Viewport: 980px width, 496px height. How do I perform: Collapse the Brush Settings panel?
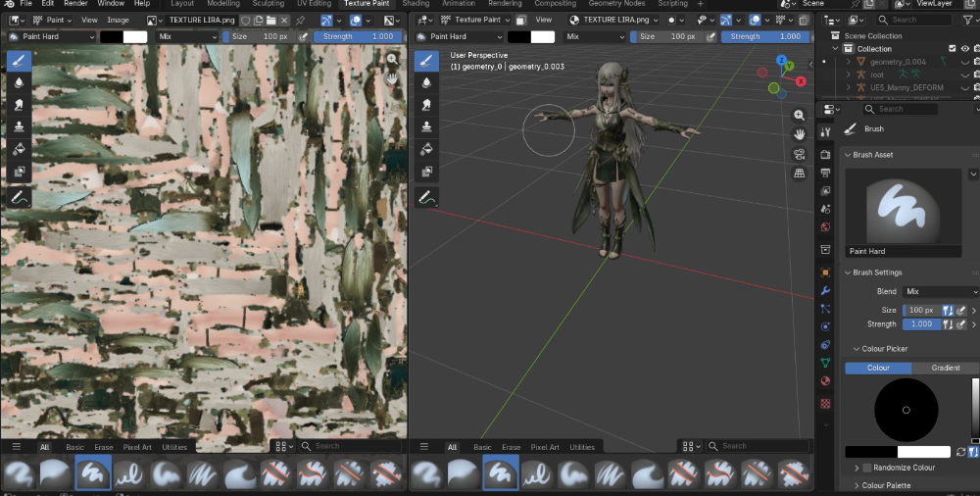coord(847,273)
